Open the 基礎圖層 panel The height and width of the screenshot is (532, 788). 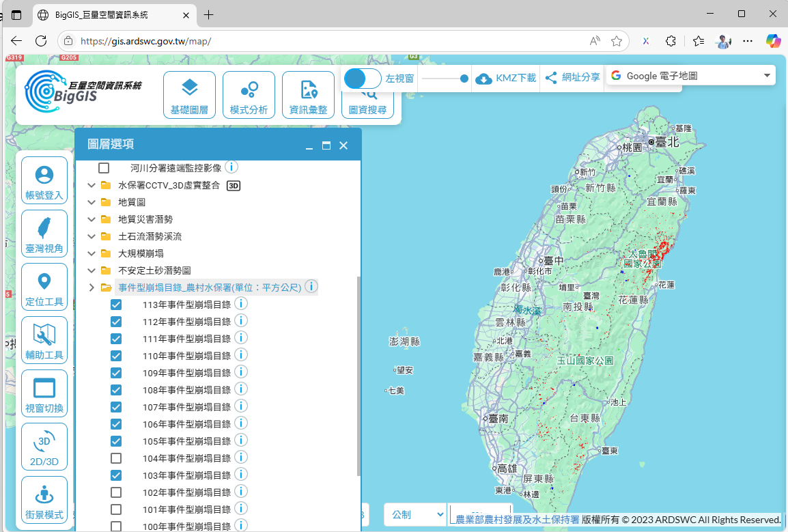pyautogui.click(x=189, y=94)
